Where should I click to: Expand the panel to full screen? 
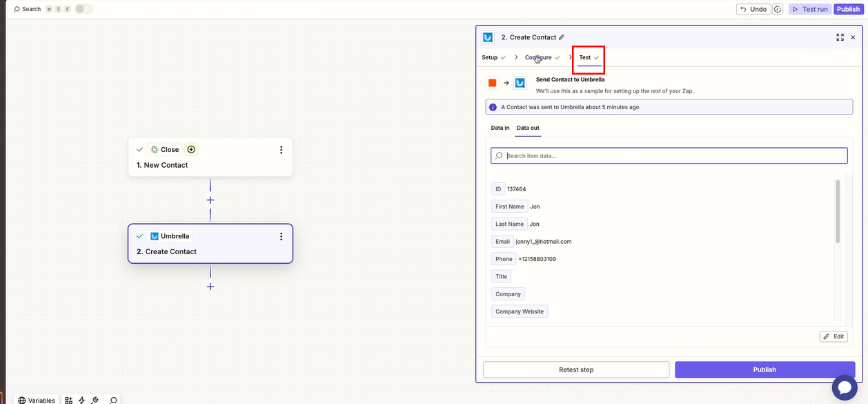[840, 37]
